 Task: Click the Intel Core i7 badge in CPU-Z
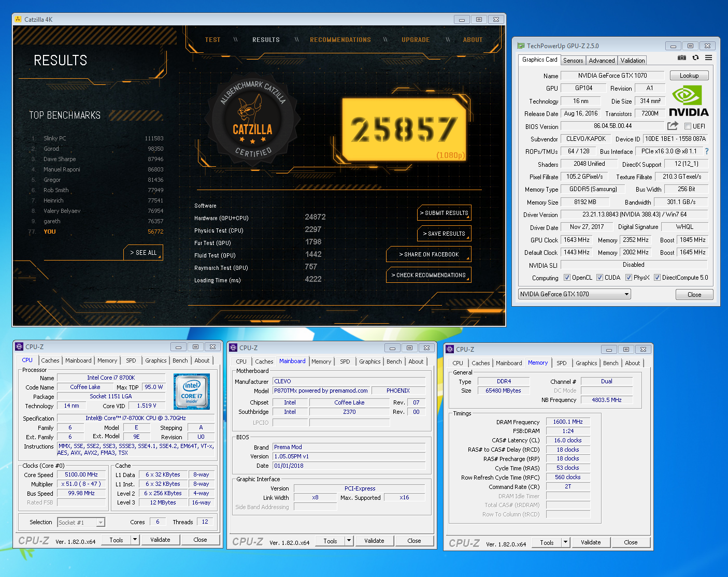(x=191, y=391)
